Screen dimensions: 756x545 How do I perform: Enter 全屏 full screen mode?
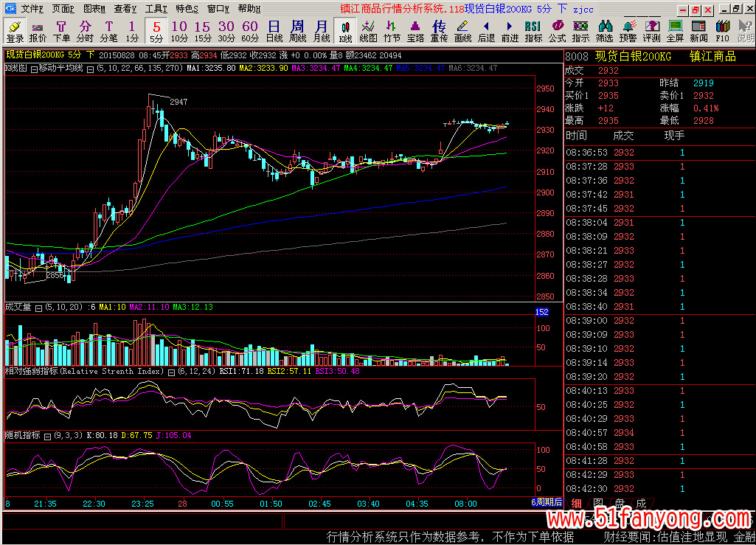[676, 31]
